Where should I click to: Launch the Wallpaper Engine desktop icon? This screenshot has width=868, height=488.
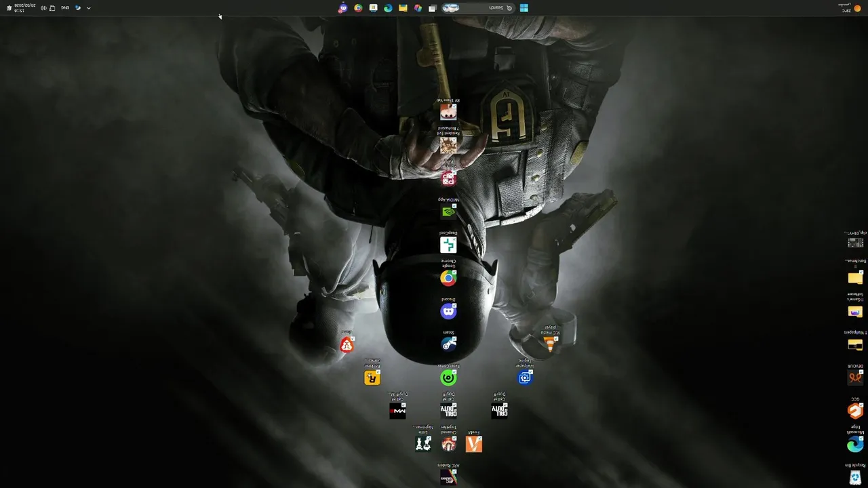[x=525, y=373]
